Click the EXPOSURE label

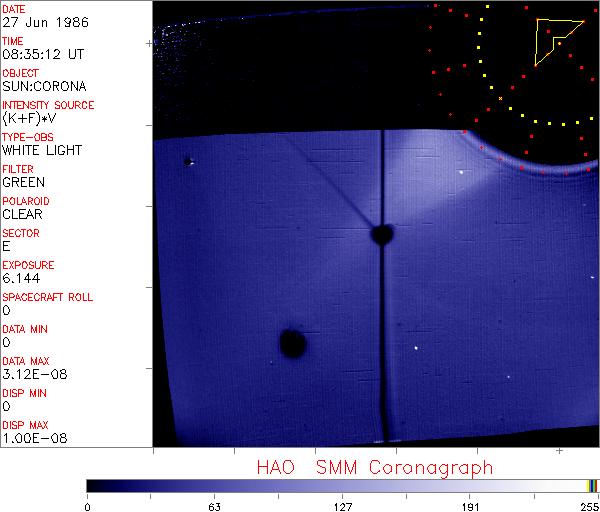point(28,265)
